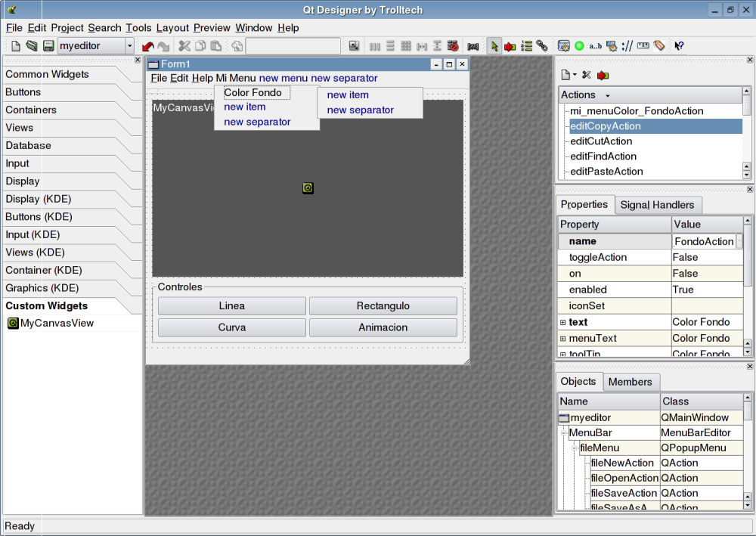
Task: Select the Pointer arrow tool
Action: (494, 46)
